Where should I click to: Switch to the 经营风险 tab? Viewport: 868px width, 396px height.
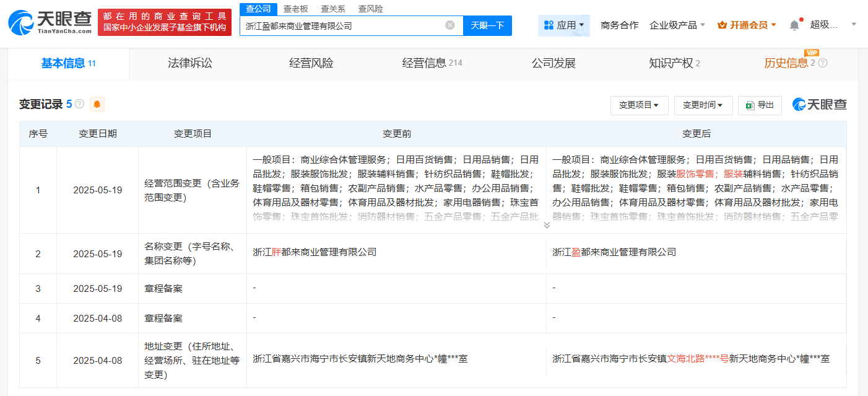(311, 63)
